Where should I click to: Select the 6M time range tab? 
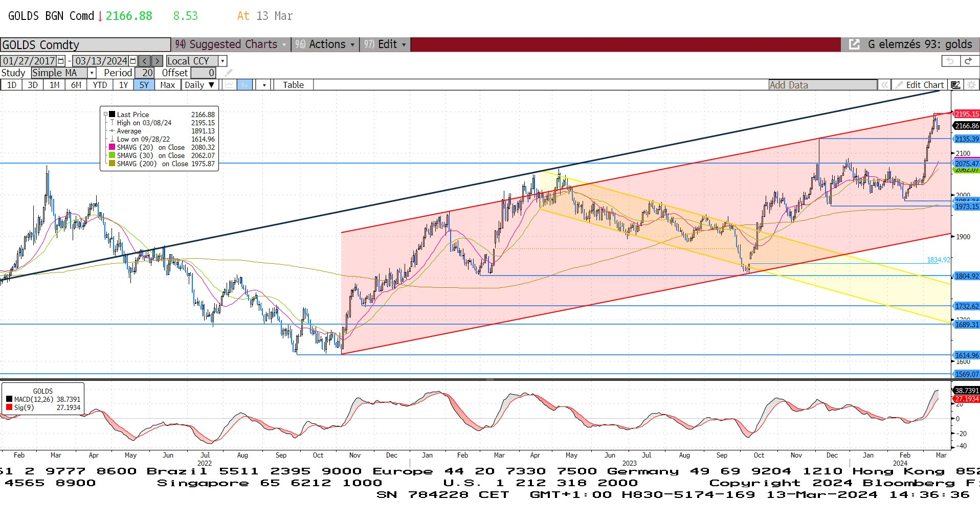[76, 85]
